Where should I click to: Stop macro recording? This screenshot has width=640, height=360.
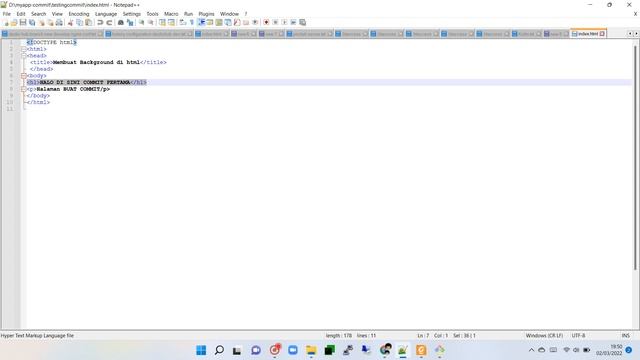(276, 22)
